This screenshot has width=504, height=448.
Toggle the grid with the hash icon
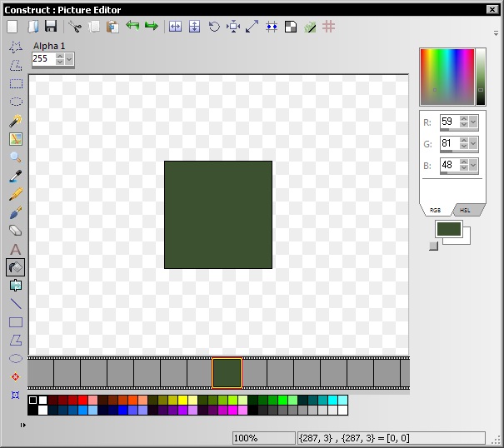click(x=328, y=27)
